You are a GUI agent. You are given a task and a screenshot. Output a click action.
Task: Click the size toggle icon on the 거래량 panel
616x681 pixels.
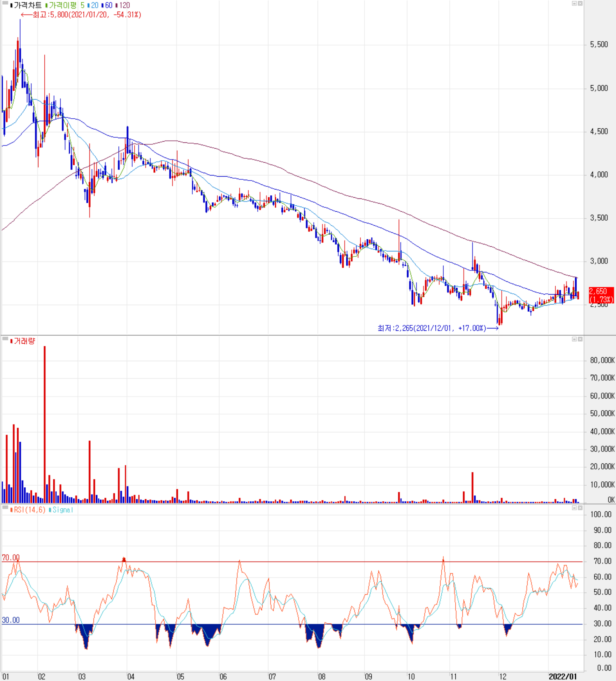point(574,339)
